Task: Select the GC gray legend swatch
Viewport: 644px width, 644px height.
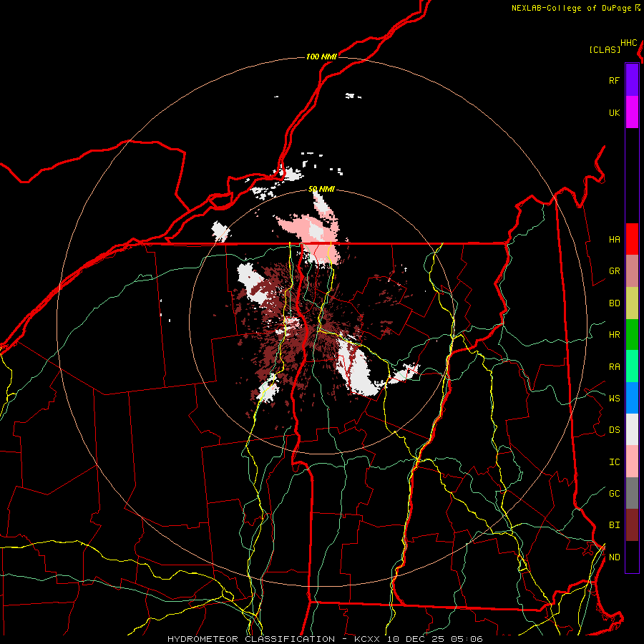Action: coord(632,493)
